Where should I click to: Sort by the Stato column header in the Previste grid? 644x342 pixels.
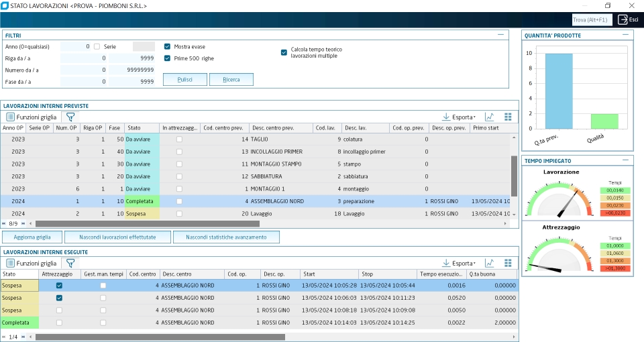(x=142, y=127)
